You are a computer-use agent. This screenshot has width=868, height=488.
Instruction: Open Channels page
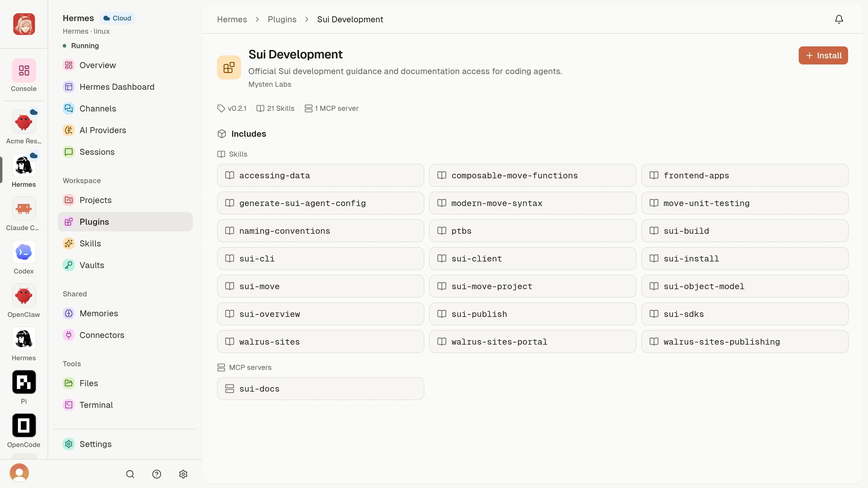pos(125,108)
